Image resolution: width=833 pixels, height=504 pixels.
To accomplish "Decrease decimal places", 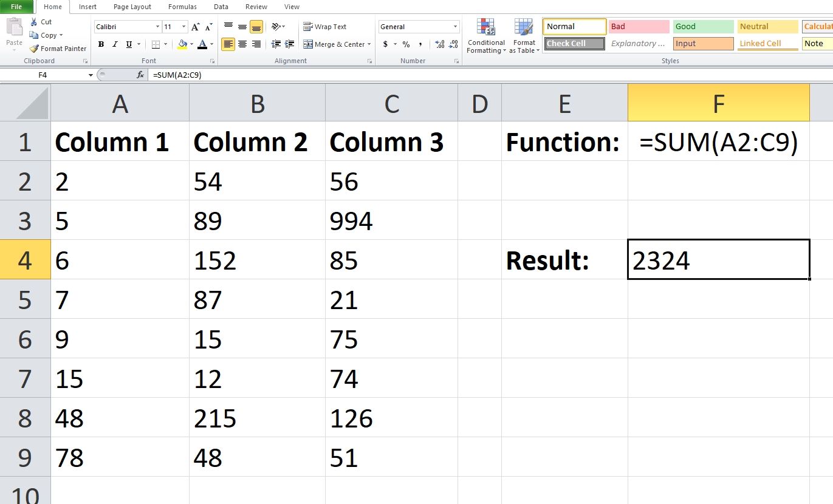I will tap(454, 44).
